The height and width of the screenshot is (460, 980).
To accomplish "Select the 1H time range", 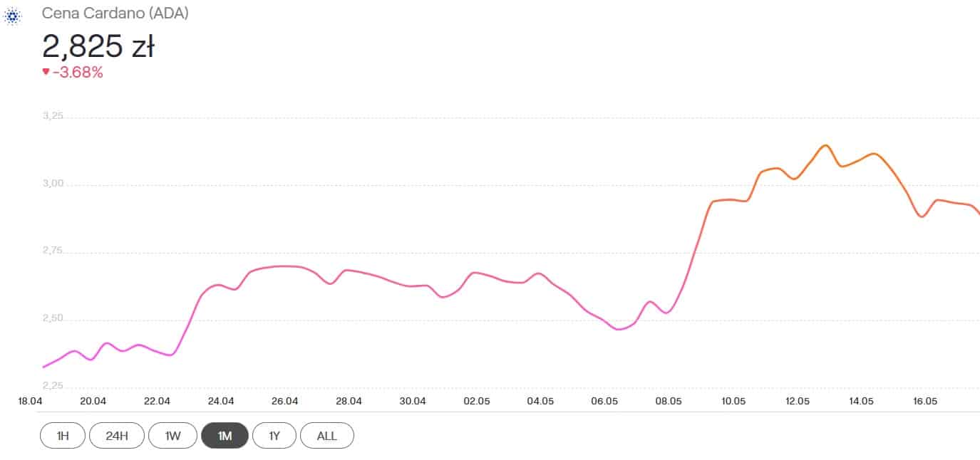I will click(63, 436).
